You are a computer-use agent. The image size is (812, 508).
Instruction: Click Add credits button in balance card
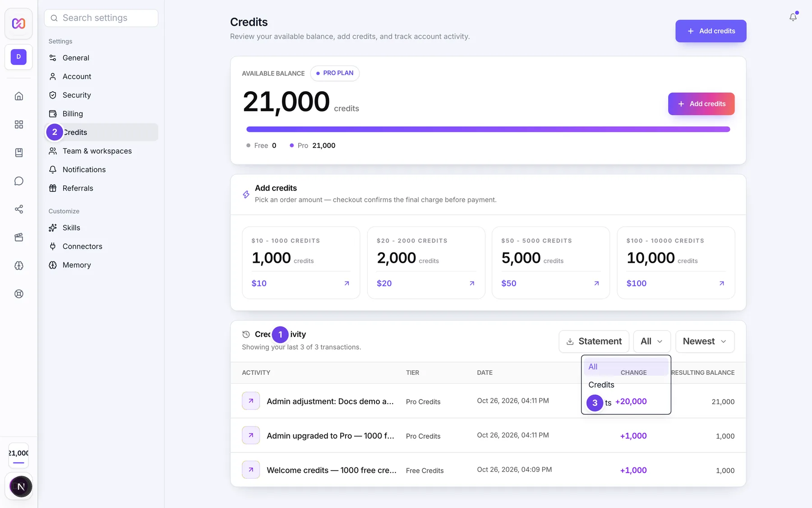701,104
